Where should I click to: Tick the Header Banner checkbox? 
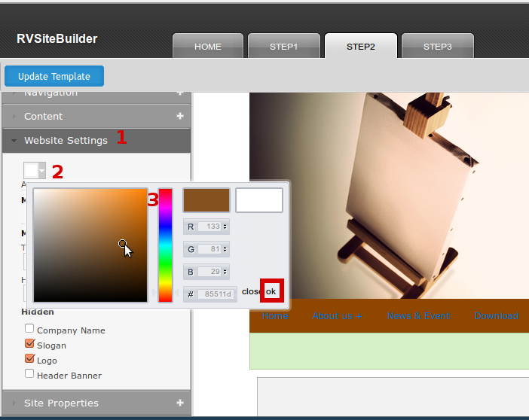tap(29, 373)
